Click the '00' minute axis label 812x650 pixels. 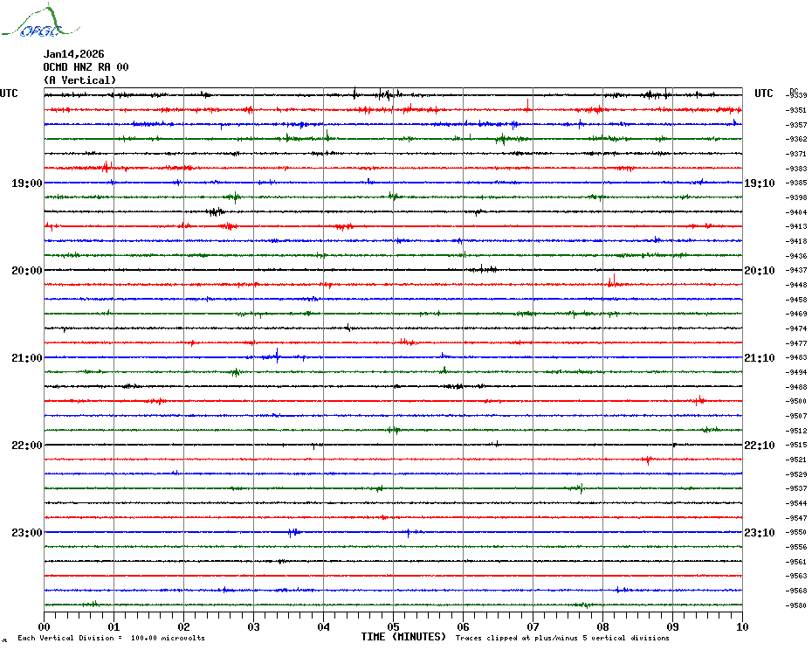coord(44,626)
